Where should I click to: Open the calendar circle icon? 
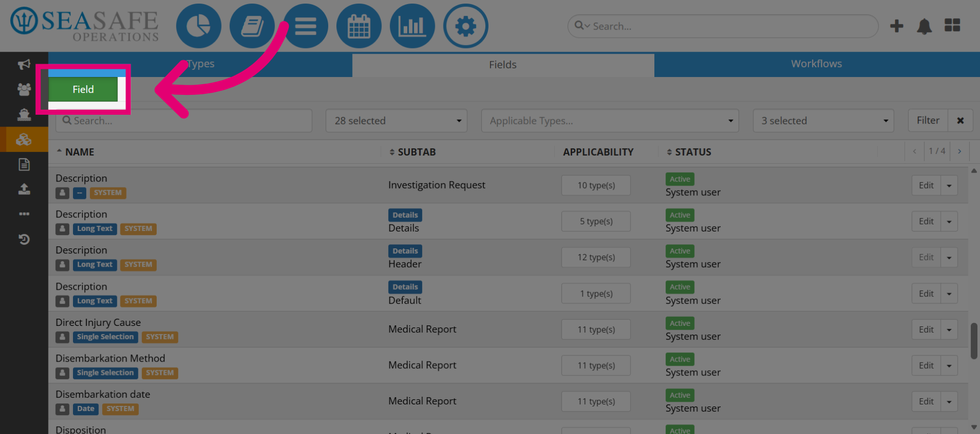coord(359,26)
